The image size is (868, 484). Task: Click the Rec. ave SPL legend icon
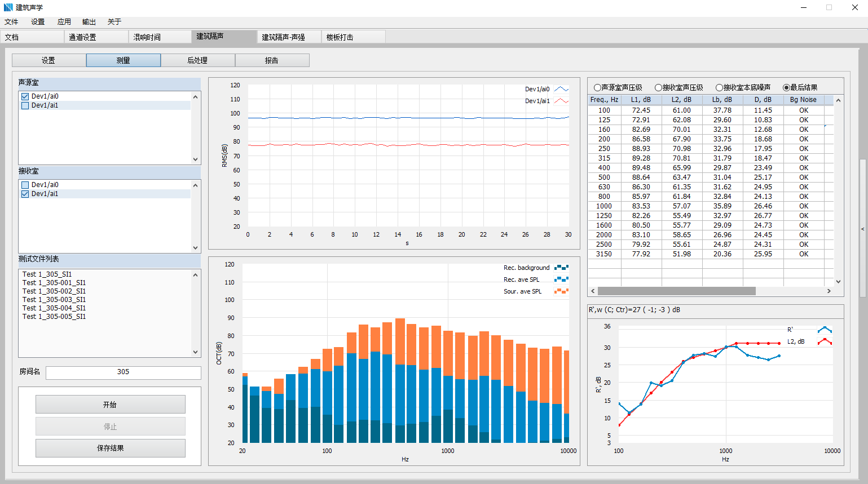(x=561, y=279)
